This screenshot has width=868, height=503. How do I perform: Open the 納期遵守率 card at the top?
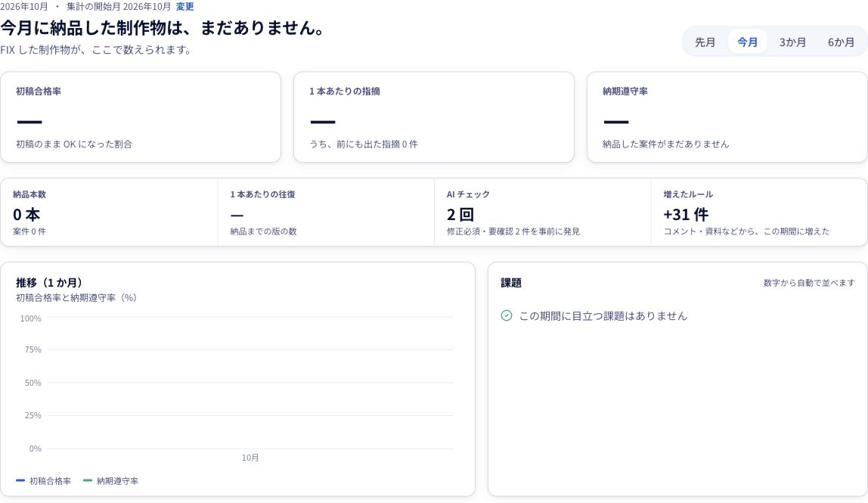tap(727, 117)
